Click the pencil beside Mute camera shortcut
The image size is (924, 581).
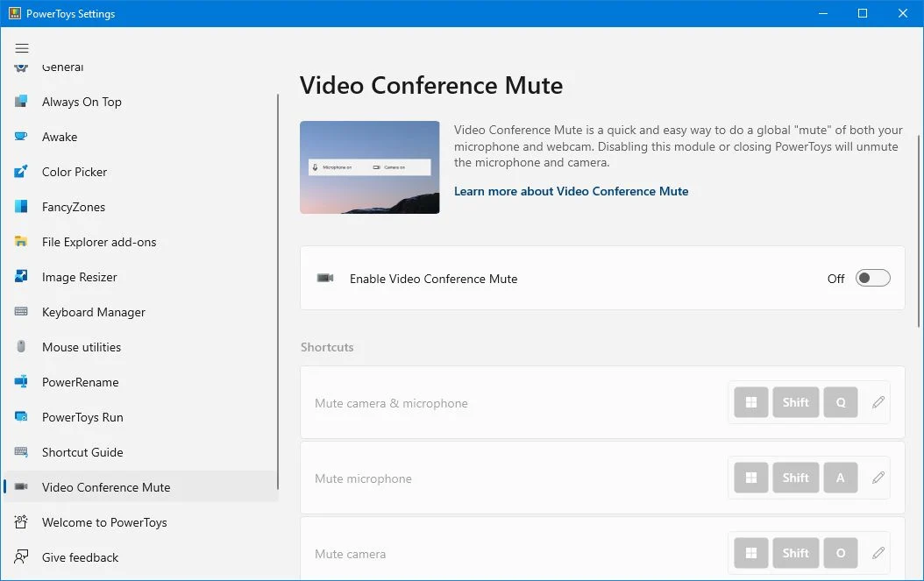click(x=878, y=553)
